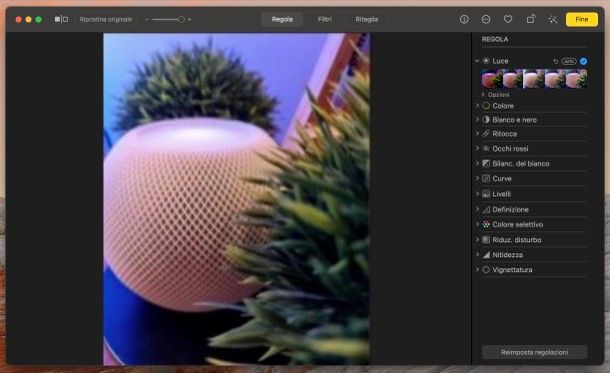Undo the Luce adjustment with revert arrow
This screenshot has width=610, height=373.
[x=556, y=61]
